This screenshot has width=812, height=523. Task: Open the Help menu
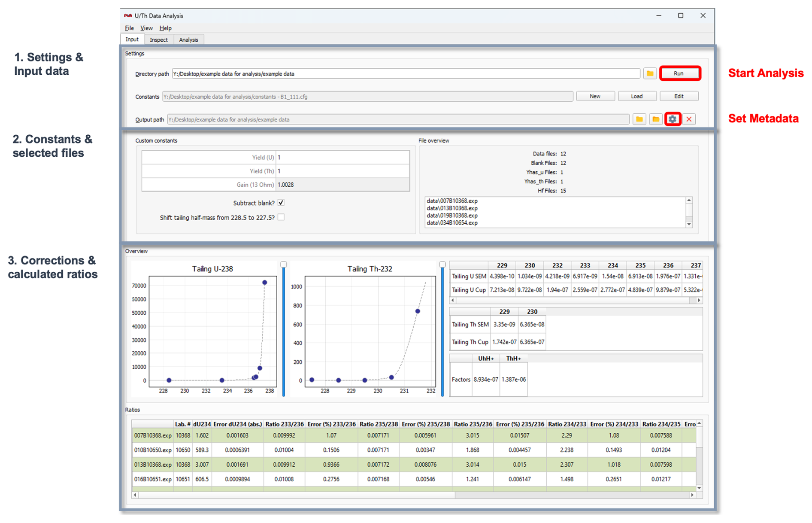pos(165,28)
